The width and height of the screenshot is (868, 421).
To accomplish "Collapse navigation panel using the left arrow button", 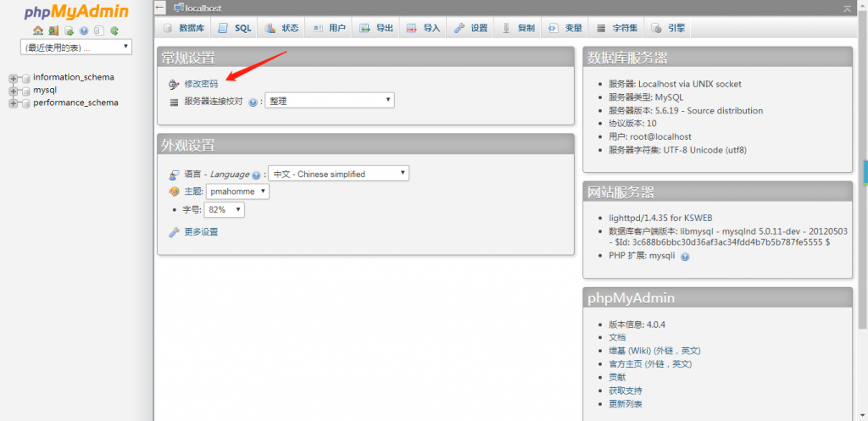I will 160,8.
